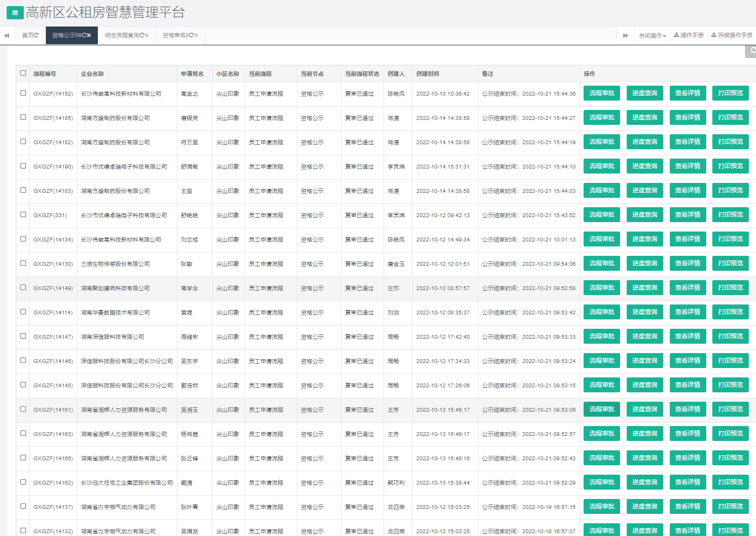Download the 操作手册 manual

(x=689, y=35)
